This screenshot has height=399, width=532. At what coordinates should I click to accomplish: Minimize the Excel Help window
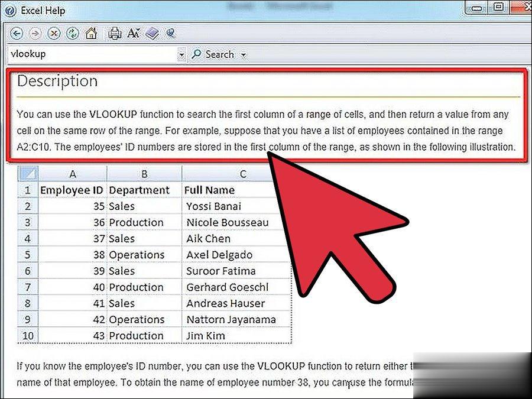tap(476, 8)
